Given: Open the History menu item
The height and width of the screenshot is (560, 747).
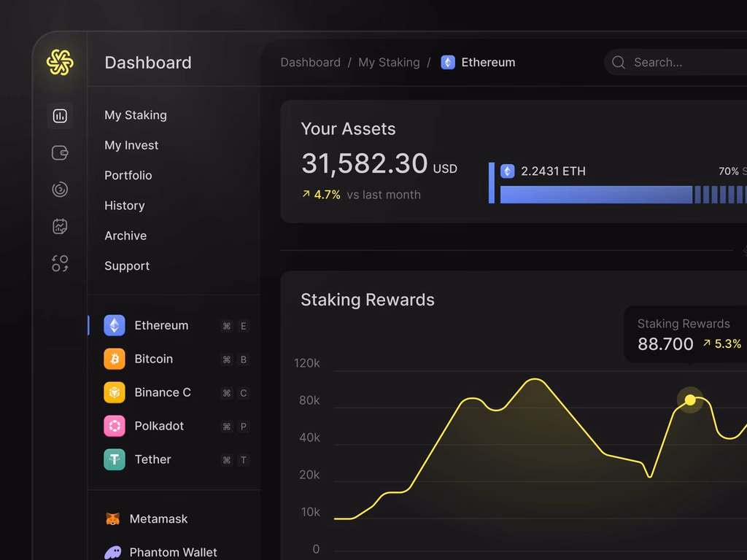Looking at the screenshot, I should (x=124, y=206).
